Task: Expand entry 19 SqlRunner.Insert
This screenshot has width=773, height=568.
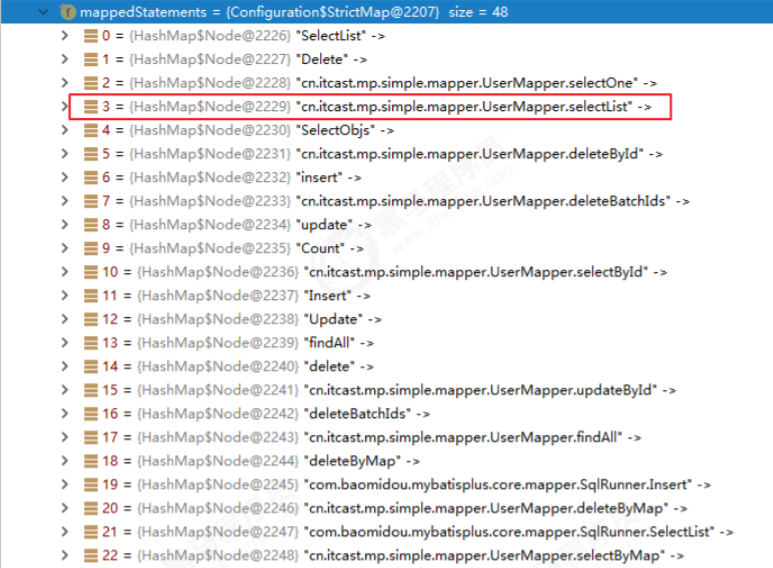Action: [x=65, y=485]
